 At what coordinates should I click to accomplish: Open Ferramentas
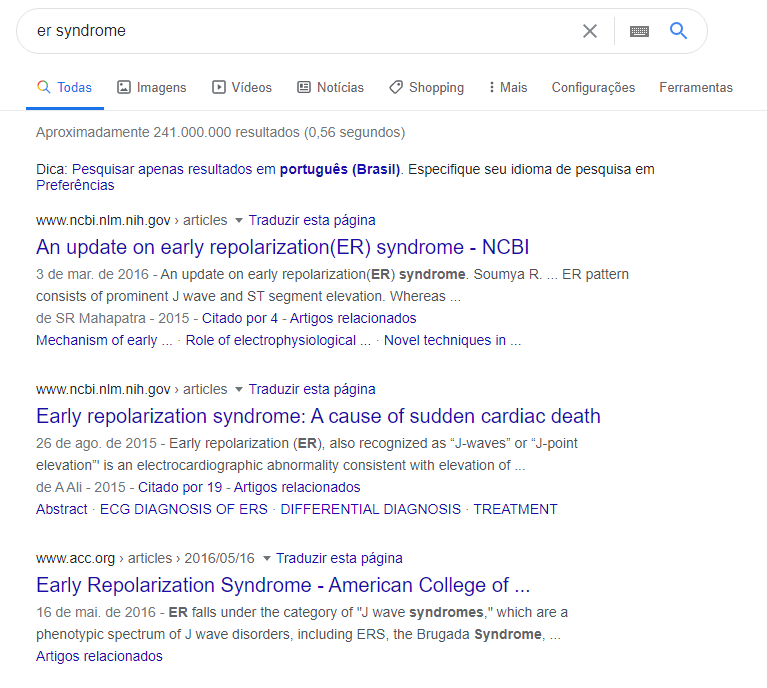tap(696, 87)
